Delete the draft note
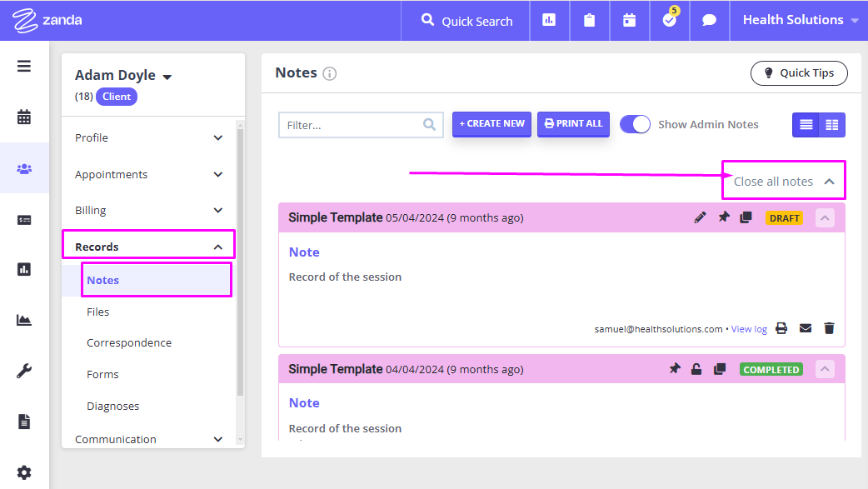 point(829,328)
